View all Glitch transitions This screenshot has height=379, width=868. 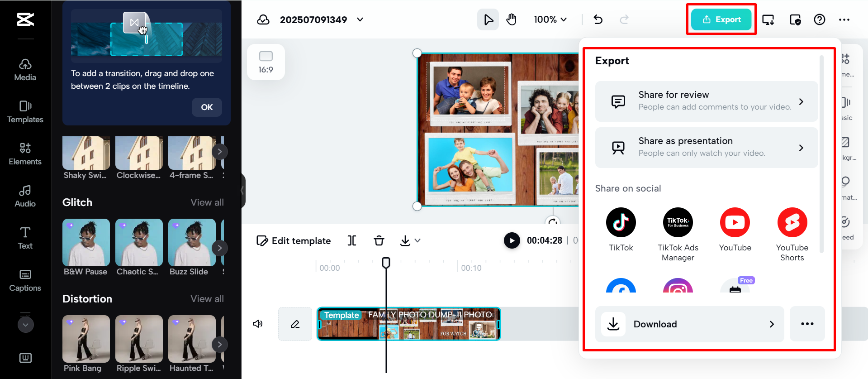[207, 202]
